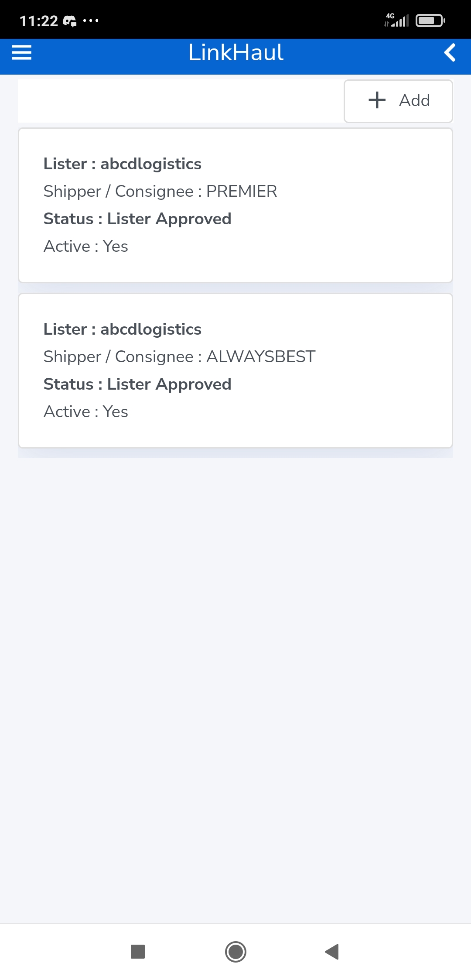
Task: Select Lister abcdlogistics in second card
Action: pos(123,329)
